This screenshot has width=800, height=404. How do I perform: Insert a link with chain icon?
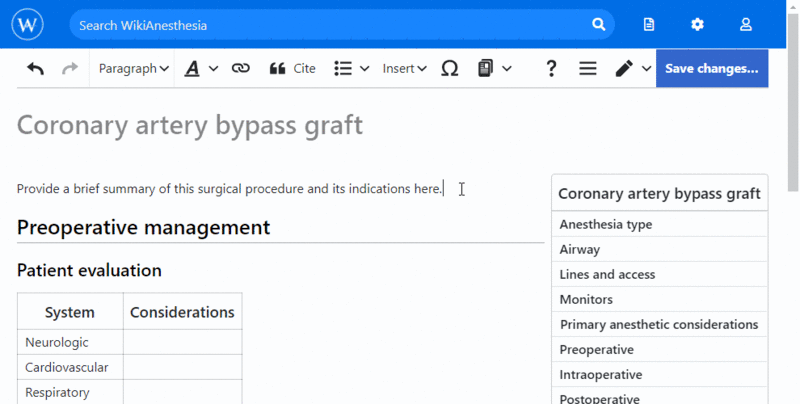pos(240,68)
